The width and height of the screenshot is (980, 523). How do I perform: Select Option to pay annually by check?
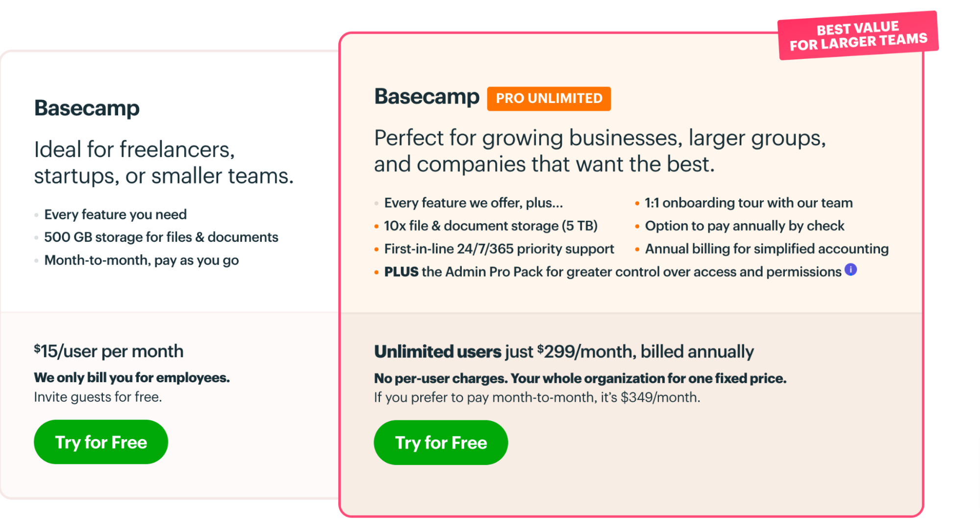pyautogui.click(x=744, y=226)
